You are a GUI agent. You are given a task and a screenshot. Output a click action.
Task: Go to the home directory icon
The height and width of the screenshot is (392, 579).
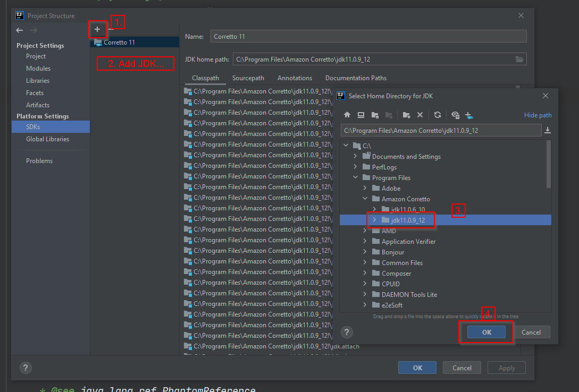point(347,115)
